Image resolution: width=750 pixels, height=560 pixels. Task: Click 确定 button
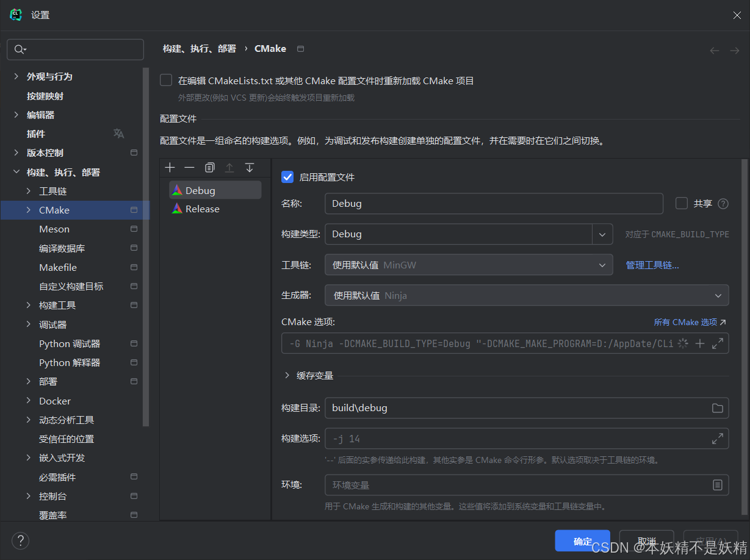click(583, 541)
